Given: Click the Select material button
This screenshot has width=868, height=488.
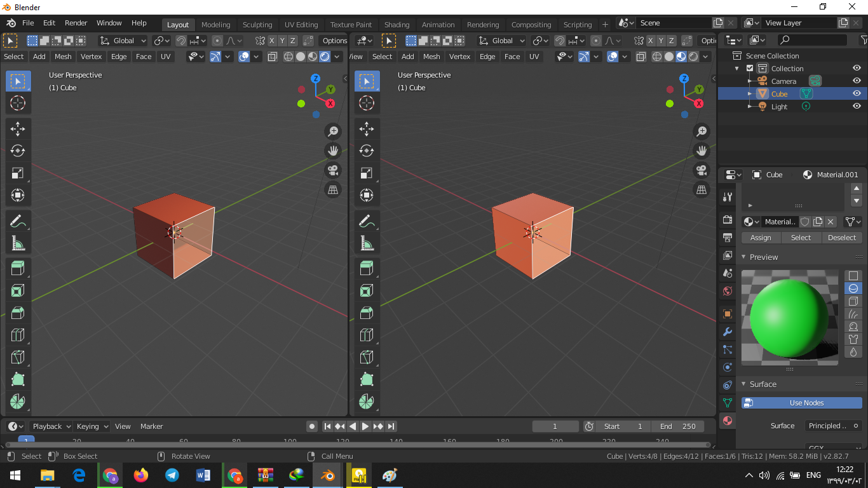Looking at the screenshot, I should point(801,238).
